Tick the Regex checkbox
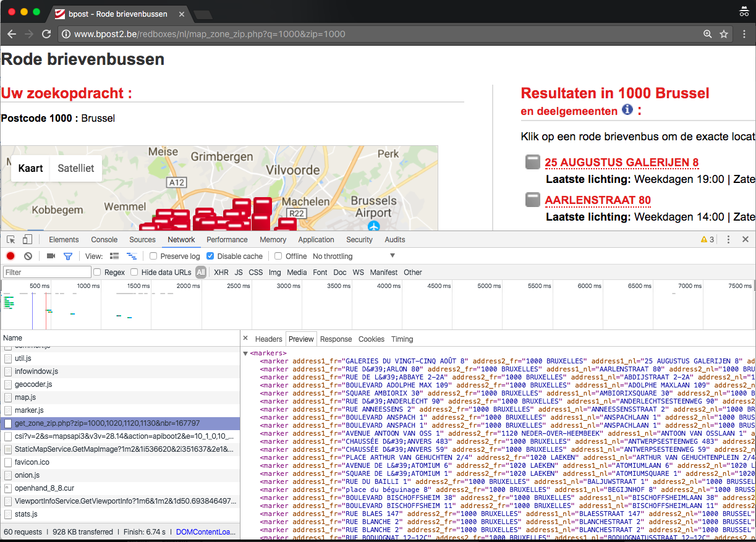Screen dimensions: 756x542 (x=97, y=273)
